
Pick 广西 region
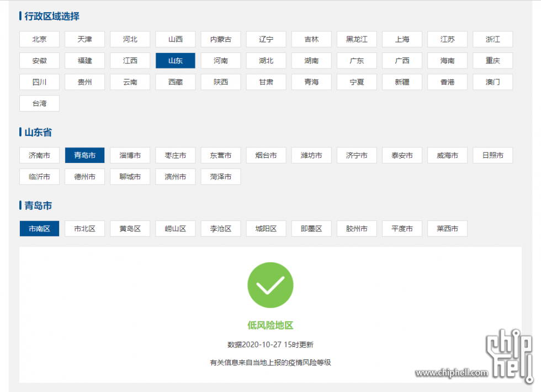(x=402, y=61)
